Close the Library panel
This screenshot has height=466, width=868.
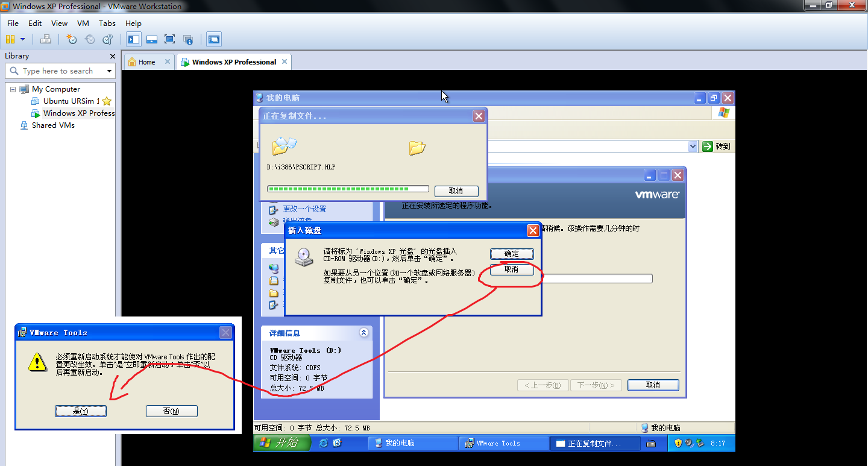tap(112, 56)
